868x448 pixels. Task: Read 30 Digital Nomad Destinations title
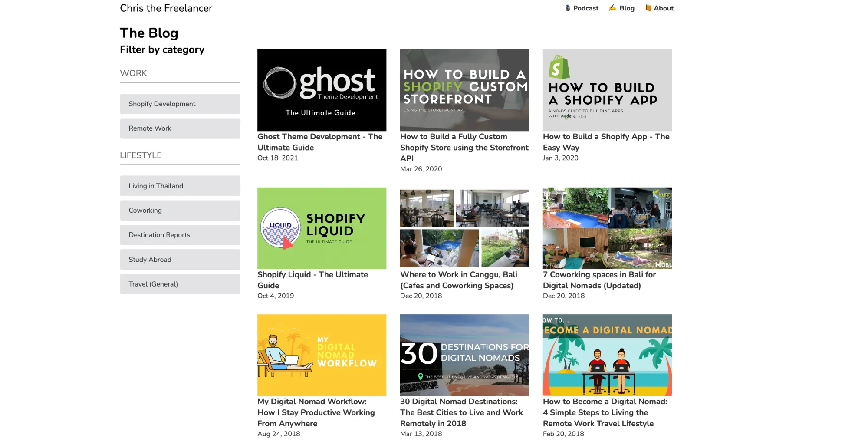point(461,412)
